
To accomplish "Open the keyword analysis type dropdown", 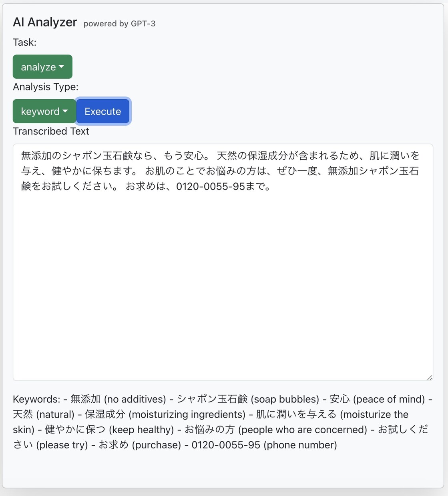I will (44, 111).
